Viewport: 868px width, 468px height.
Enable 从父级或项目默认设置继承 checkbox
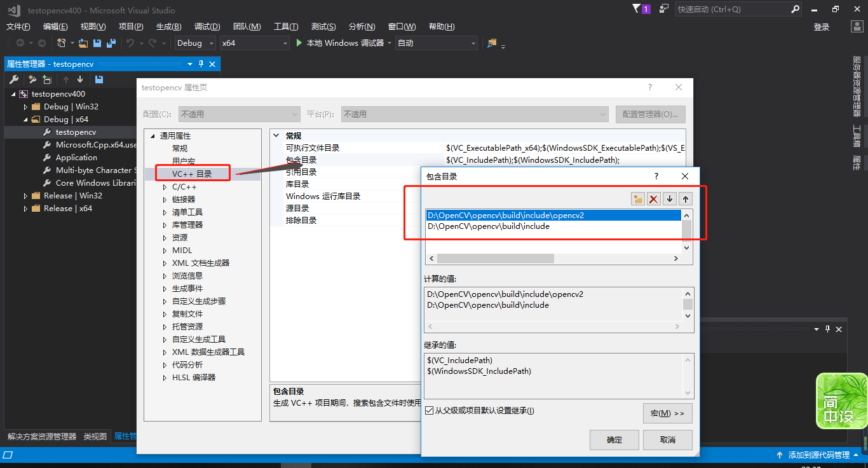coord(430,410)
